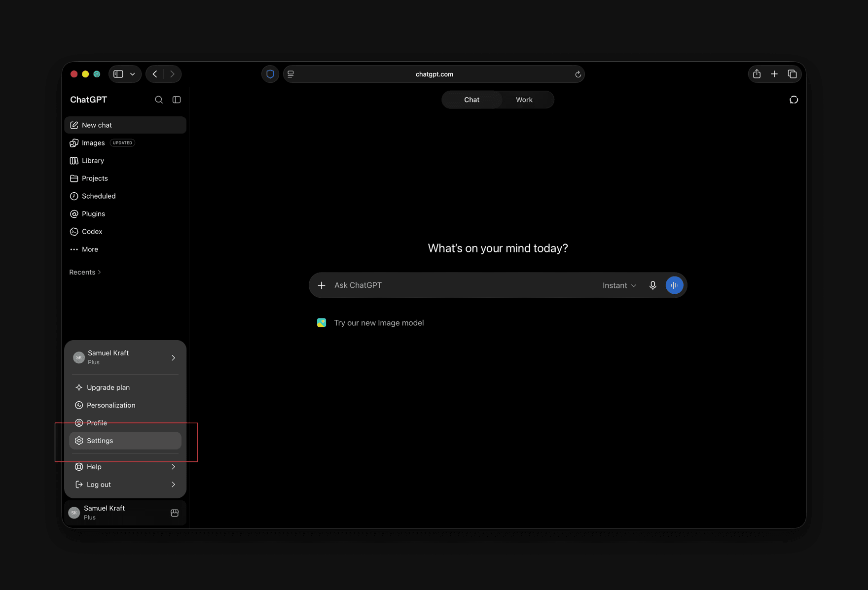Open Codex in sidebar
Screen dimensions: 868x590
click(x=125, y=232)
